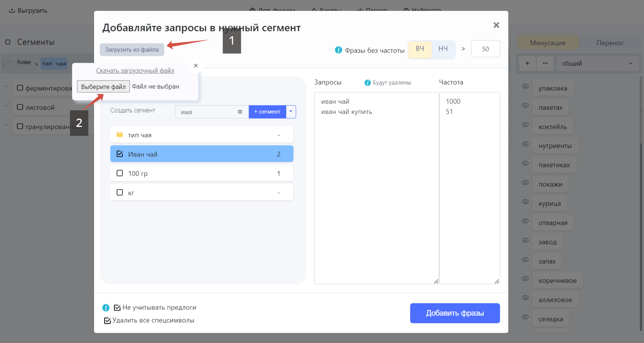Click the 'Добавить фразы' button
Screen dimensions: 644x343
pyautogui.click(x=455, y=313)
